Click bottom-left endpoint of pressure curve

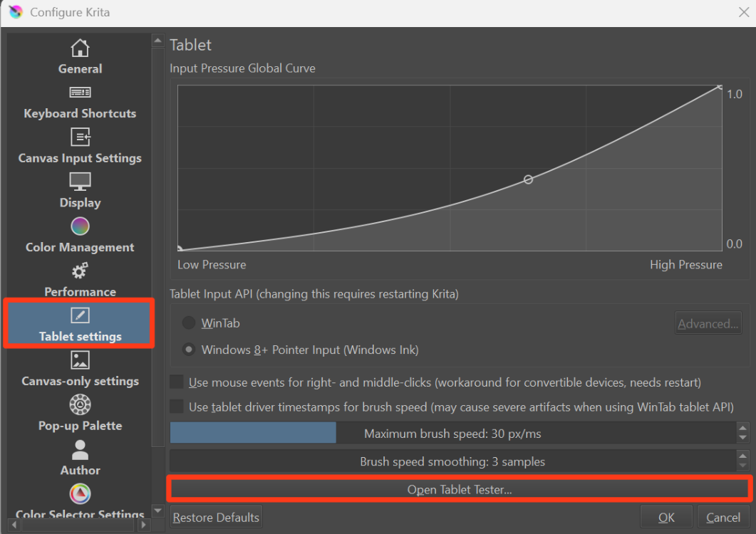click(x=180, y=248)
